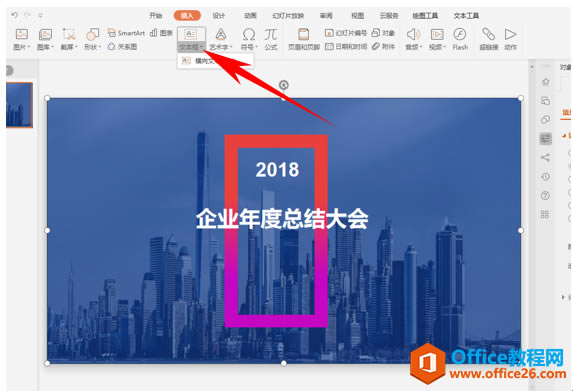Open the history clock icon in right sidebar
Viewport: 573px width, 391px height.
pos(545,176)
